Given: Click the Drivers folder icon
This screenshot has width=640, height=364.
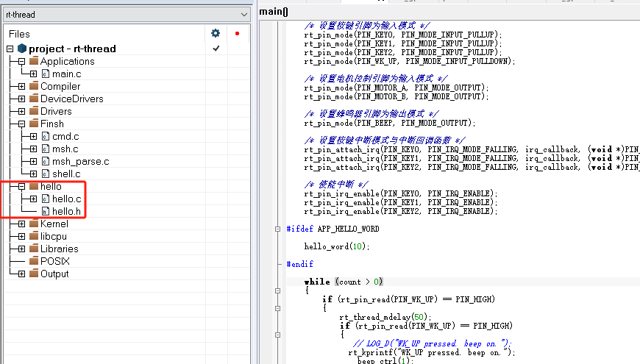Looking at the screenshot, I should tap(34, 110).
